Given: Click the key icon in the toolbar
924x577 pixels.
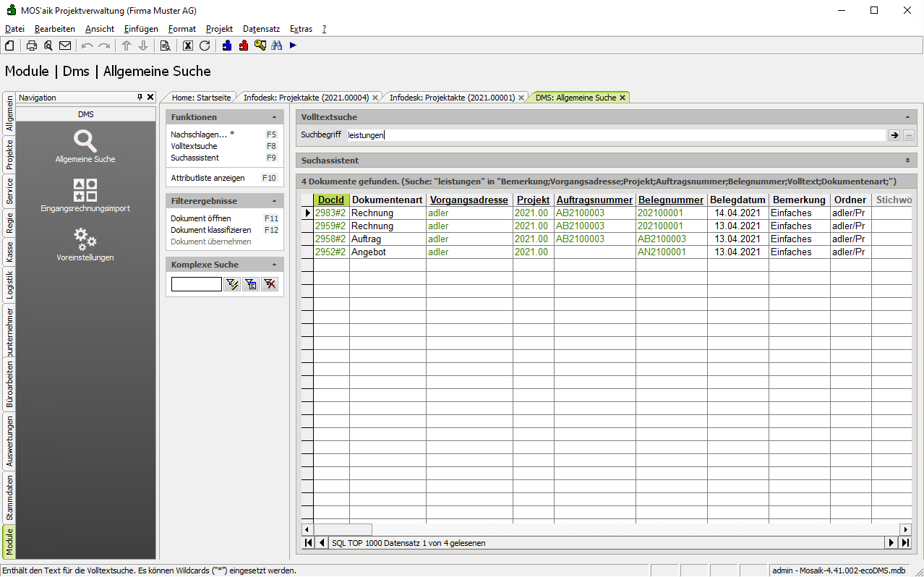Looking at the screenshot, I should coord(260,46).
